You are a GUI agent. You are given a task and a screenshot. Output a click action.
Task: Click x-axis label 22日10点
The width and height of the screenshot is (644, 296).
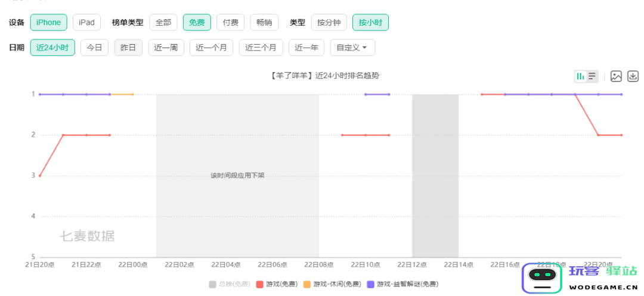366,265
